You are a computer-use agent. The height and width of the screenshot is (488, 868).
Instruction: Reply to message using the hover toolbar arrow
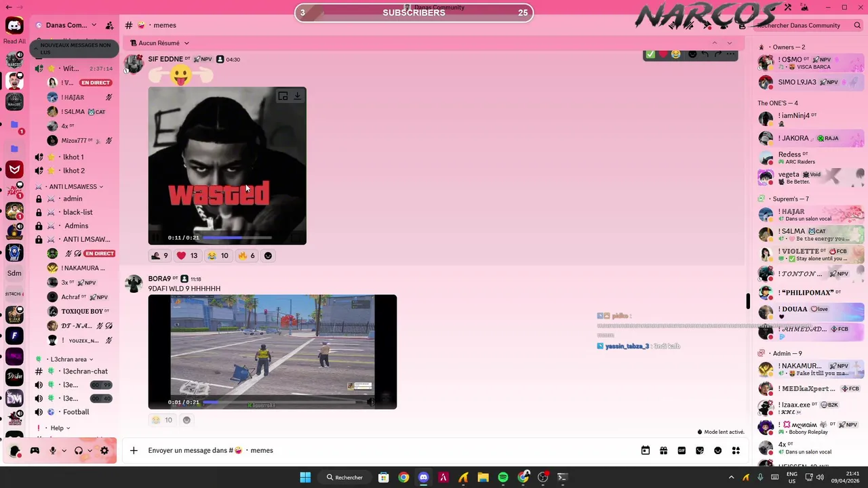tap(705, 54)
